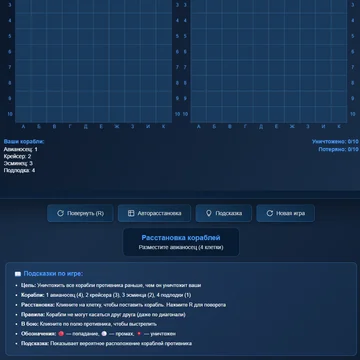Click the Подсказки по игре heading

(x=53, y=274)
